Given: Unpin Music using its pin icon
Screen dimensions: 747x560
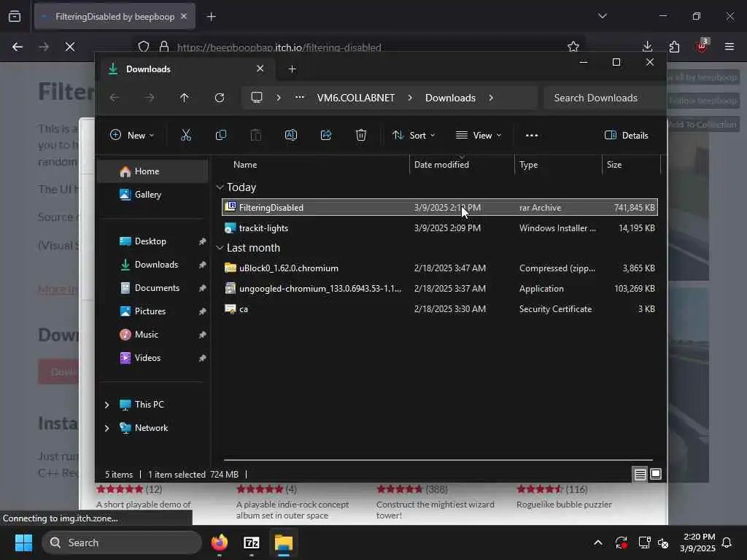Looking at the screenshot, I should pyautogui.click(x=203, y=335).
